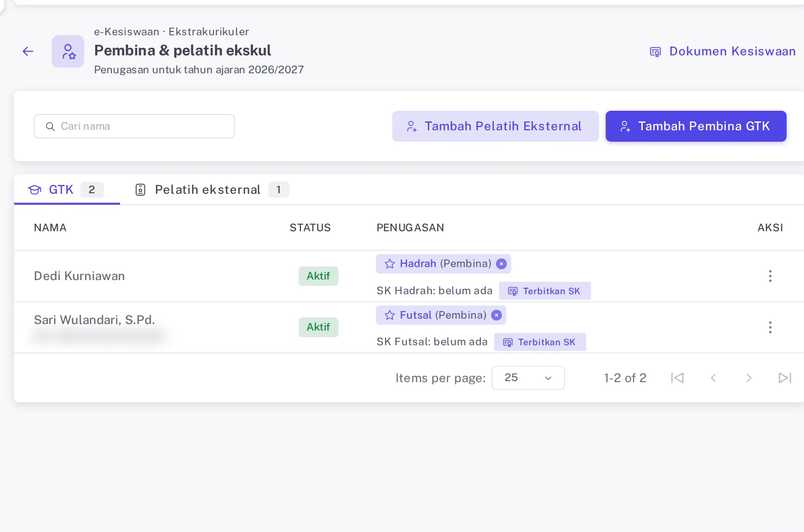Go to first page of table
Viewport: 804px width, 532px height.
677,378
